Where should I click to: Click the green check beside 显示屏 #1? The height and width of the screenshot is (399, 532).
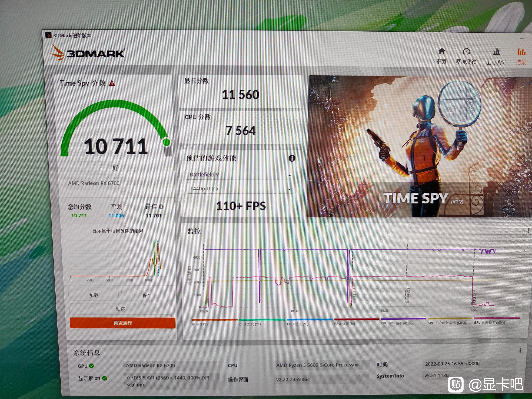click(104, 378)
